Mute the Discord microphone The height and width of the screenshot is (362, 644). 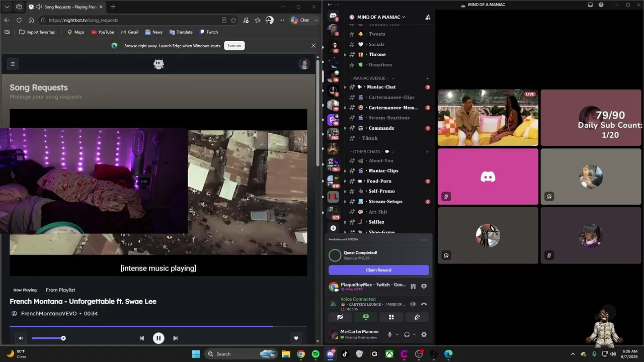point(389,334)
